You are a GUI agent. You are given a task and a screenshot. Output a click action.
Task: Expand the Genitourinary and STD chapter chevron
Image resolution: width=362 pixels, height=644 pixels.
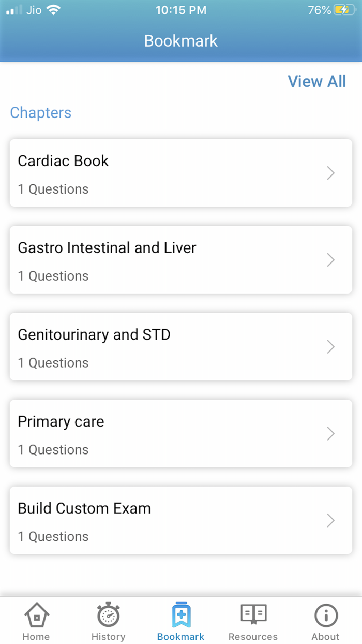tap(330, 347)
